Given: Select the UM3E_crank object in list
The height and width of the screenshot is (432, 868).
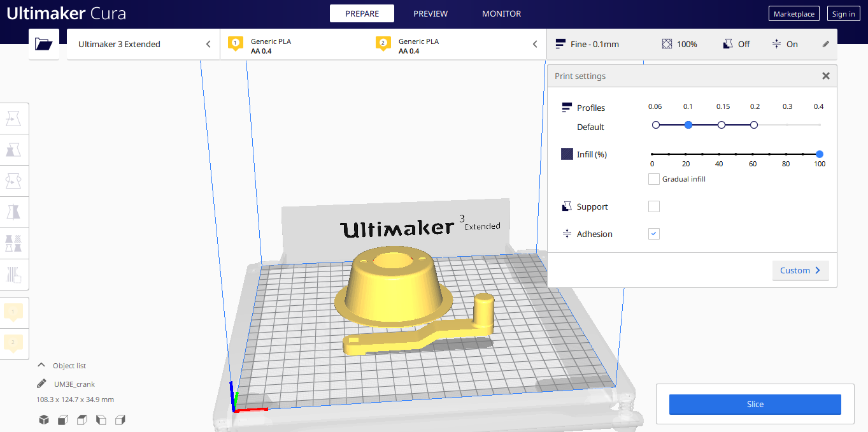Looking at the screenshot, I should click(75, 384).
